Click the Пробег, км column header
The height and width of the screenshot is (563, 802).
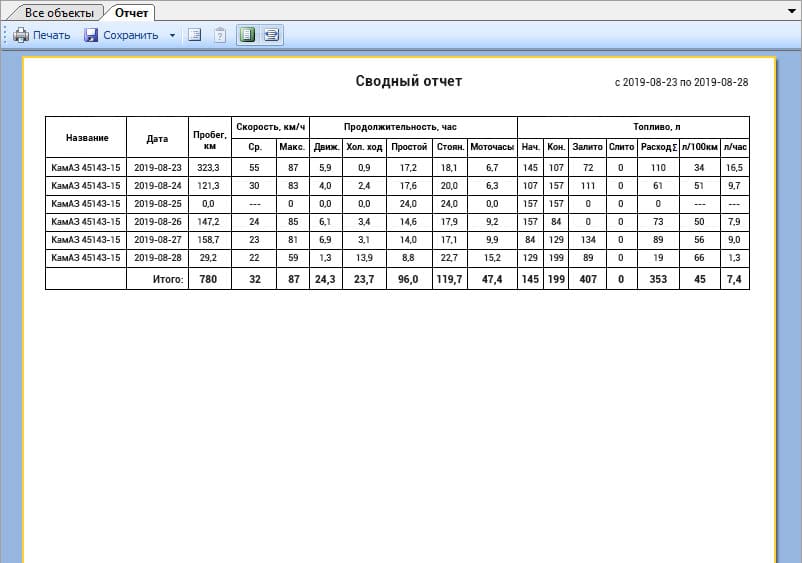click(x=209, y=137)
